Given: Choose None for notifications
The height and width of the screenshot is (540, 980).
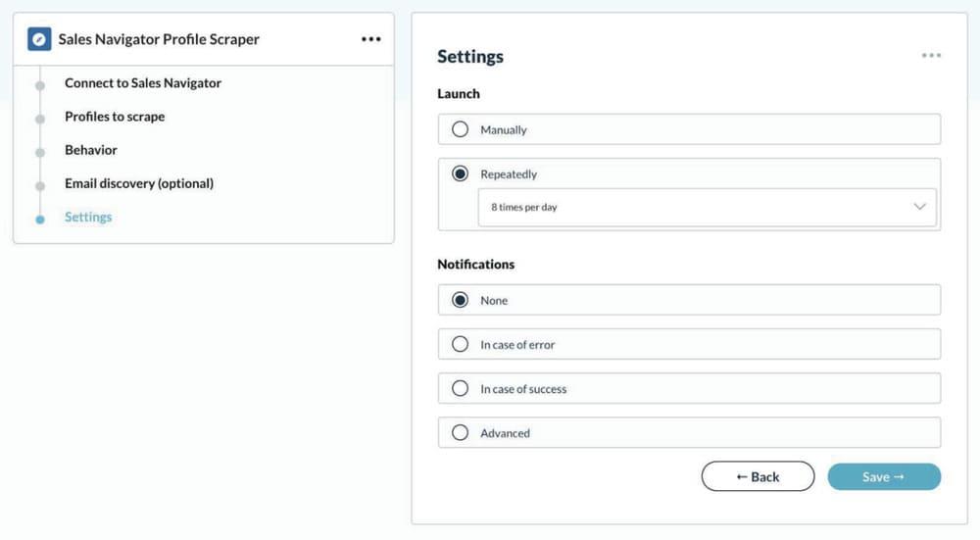Looking at the screenshot, I should pos(460,300).
